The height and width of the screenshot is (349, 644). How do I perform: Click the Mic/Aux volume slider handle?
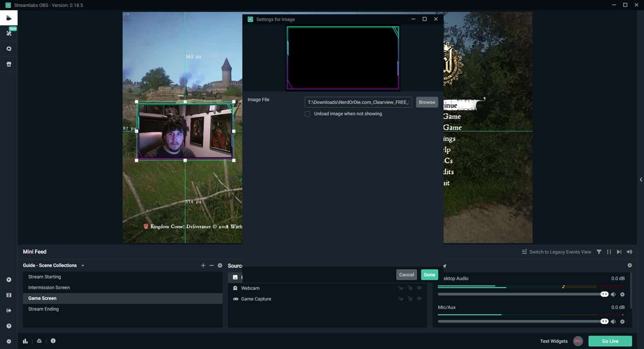point(604,321)
